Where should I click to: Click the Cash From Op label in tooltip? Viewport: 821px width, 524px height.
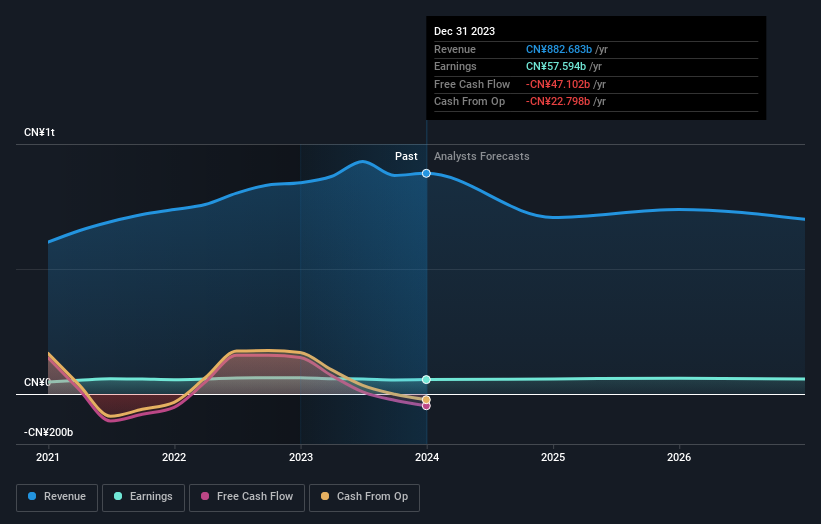pos(470,102)
